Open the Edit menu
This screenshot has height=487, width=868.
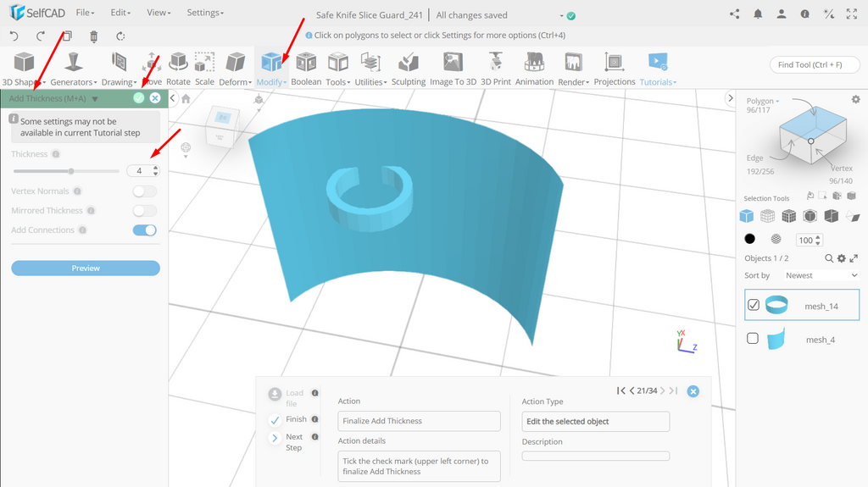pos(120,13)
